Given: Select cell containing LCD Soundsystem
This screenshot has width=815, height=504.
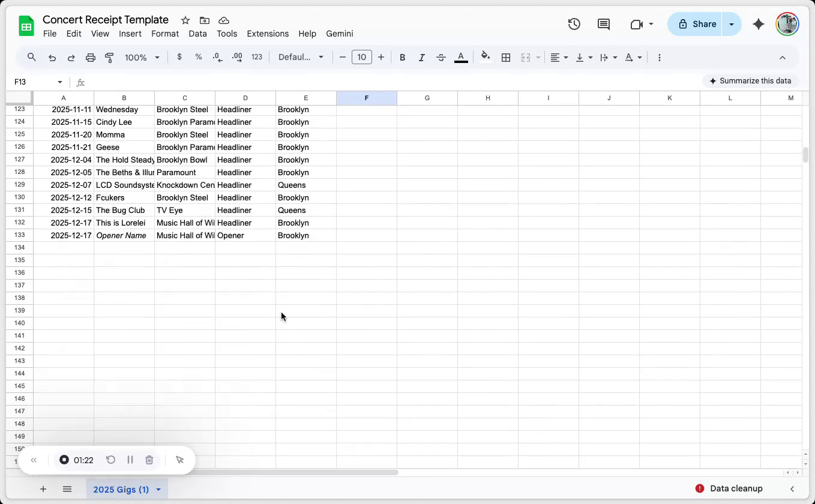Looking at the screenshot, I should pos(124,185).
